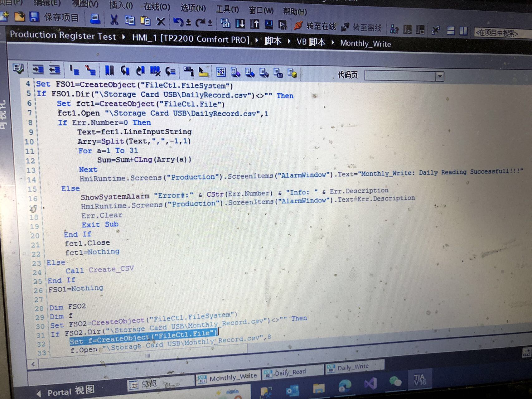Click the object list icon in script toolbar
The width and height of the screenshot is (532, 399).
tap(189, 72)
